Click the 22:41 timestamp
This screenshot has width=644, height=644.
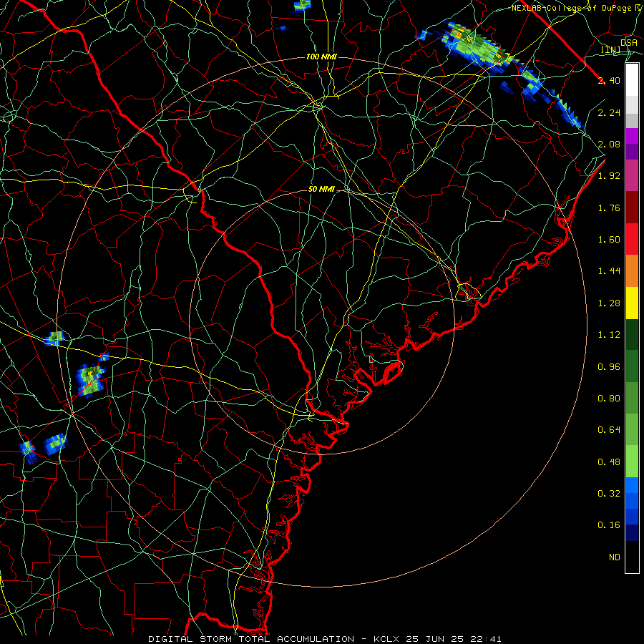[485, 639]
